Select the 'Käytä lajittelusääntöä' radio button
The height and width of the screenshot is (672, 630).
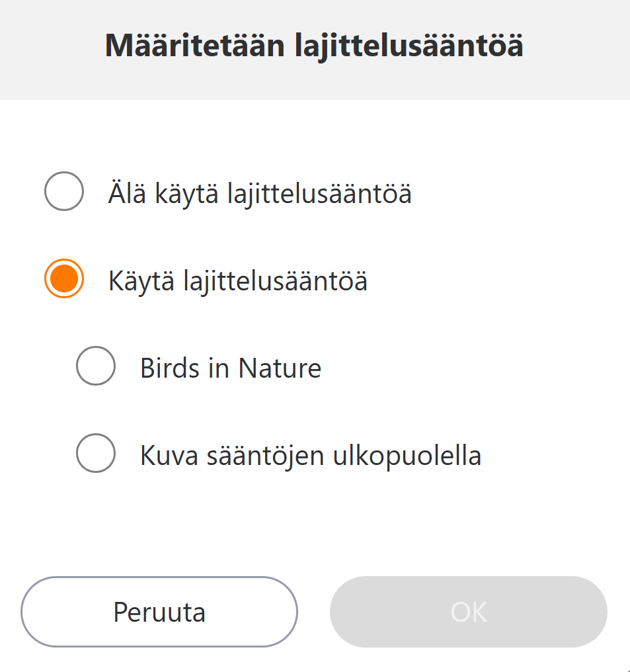(x=63, y=278)
